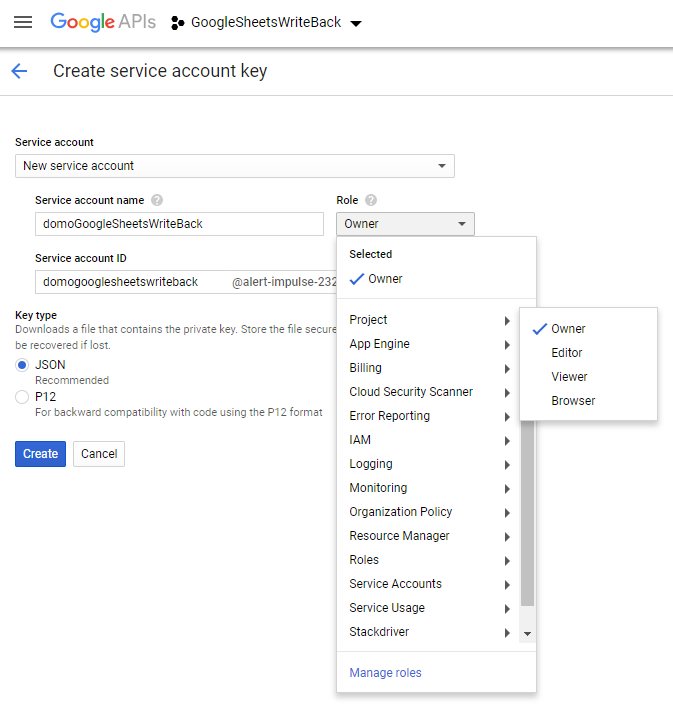Focus the Service account ID field

tap(186, 282)
